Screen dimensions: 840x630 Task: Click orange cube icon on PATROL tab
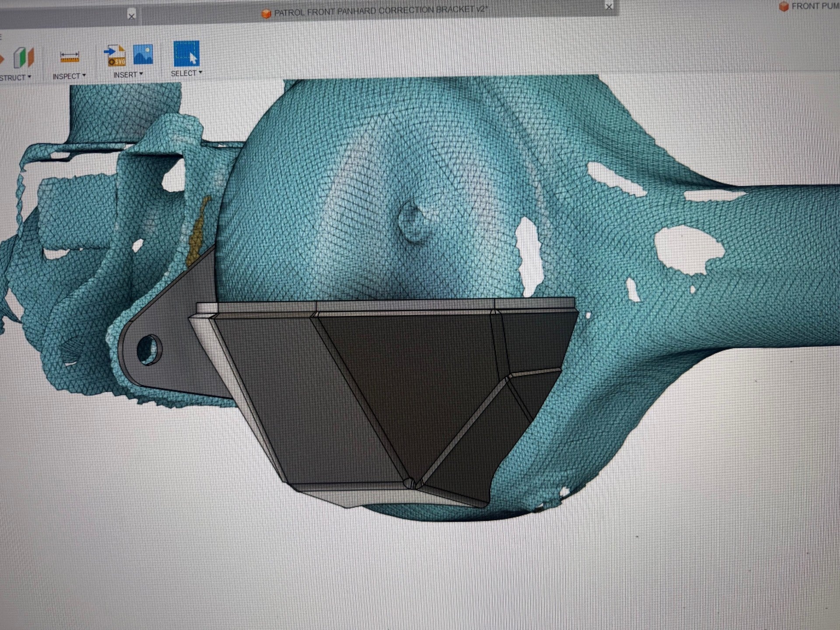(266, 14)
